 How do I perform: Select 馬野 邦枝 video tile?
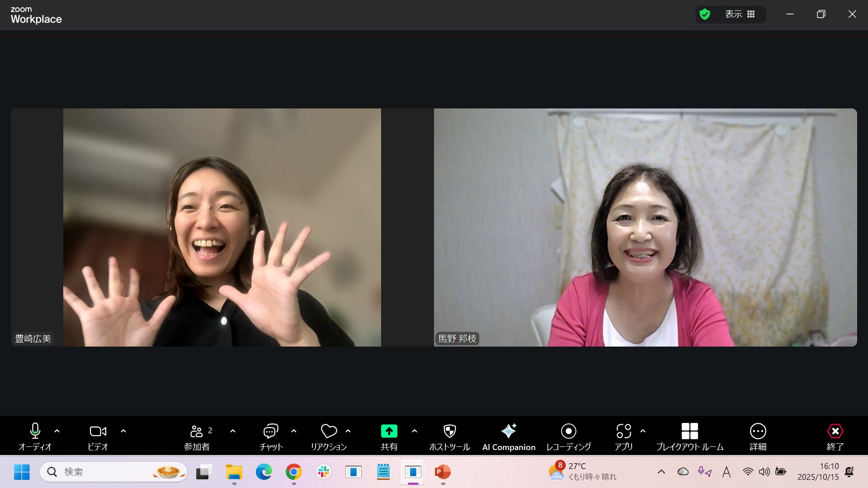point(645,227)
